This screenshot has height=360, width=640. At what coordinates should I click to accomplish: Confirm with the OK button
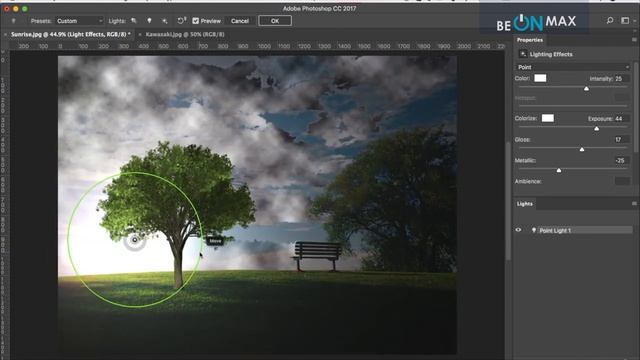275,20
